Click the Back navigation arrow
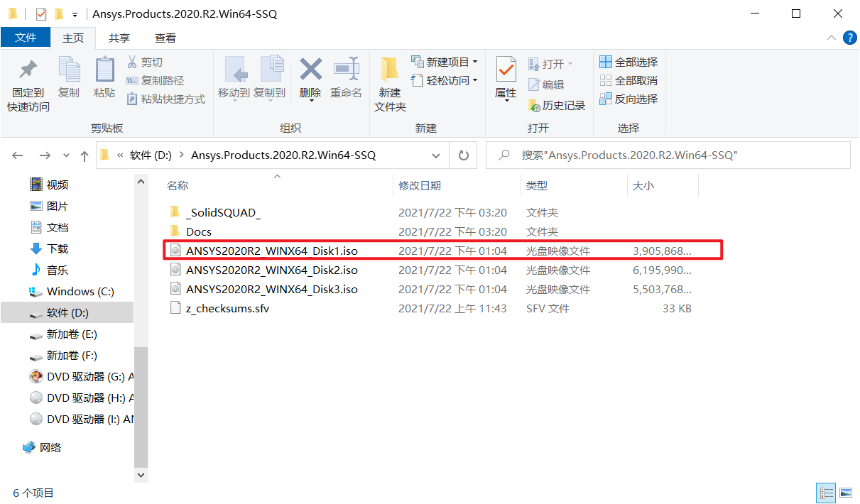The width and height of the screenshot is (860, 504). coord(18,155)
